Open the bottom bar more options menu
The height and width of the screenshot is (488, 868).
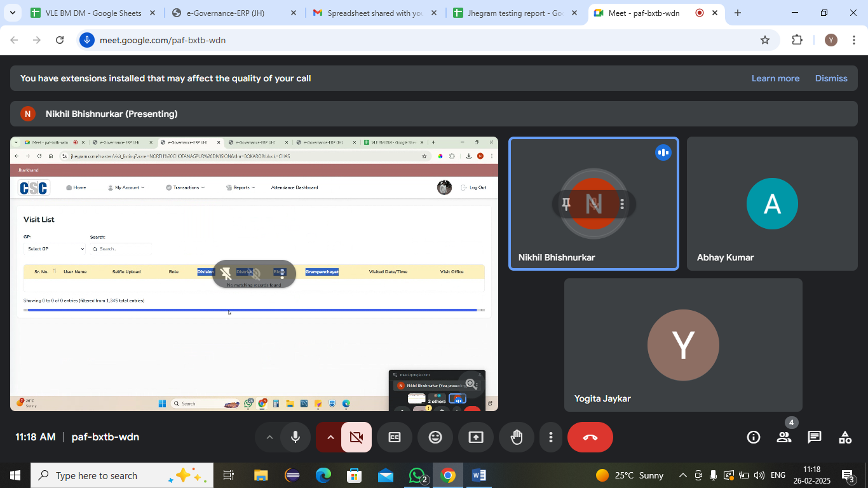(x=551, y=437)
